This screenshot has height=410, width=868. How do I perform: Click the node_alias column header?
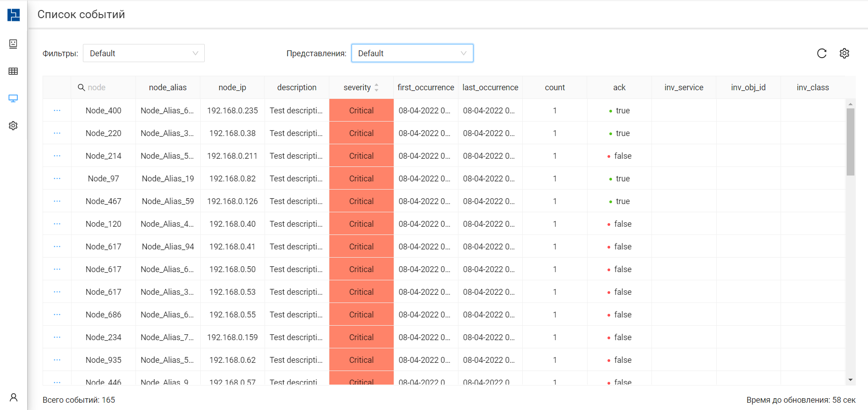click(x=168, y=88)
